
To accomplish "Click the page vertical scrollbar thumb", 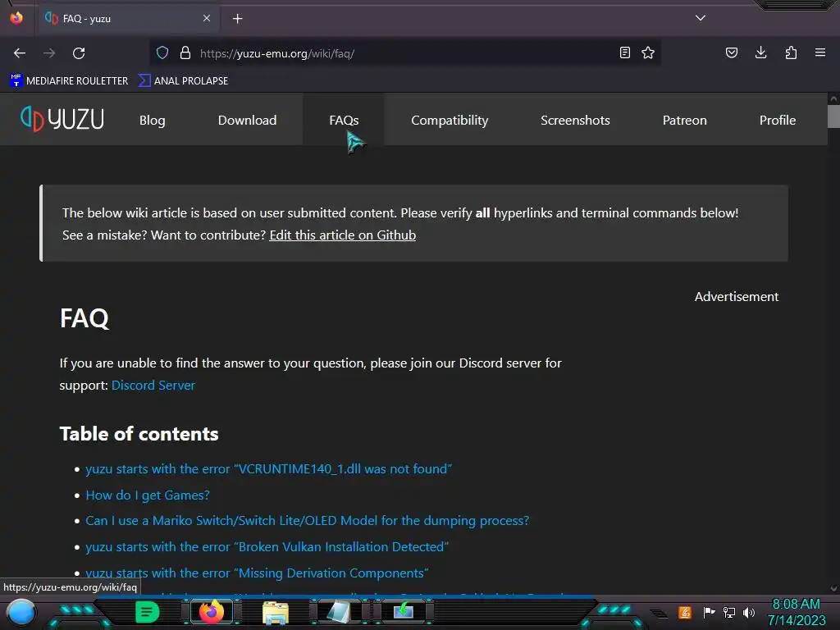I will (833, 116).
